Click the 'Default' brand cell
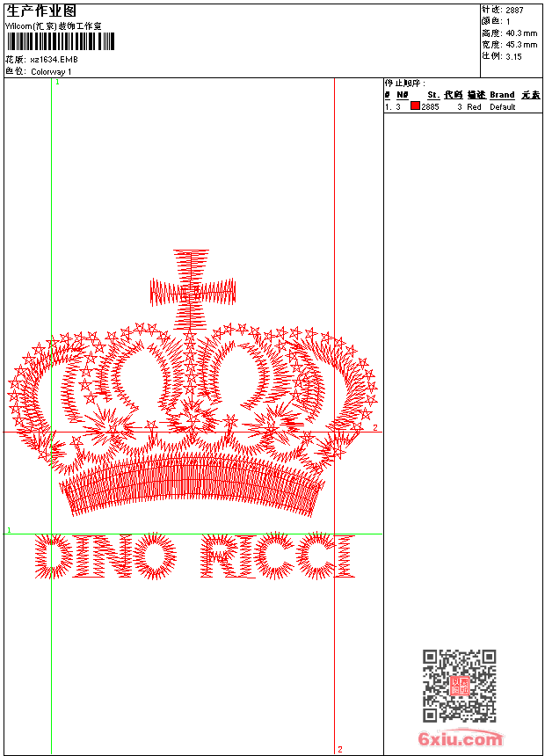This screenshot has width=545, height=756. click(503, 107)
